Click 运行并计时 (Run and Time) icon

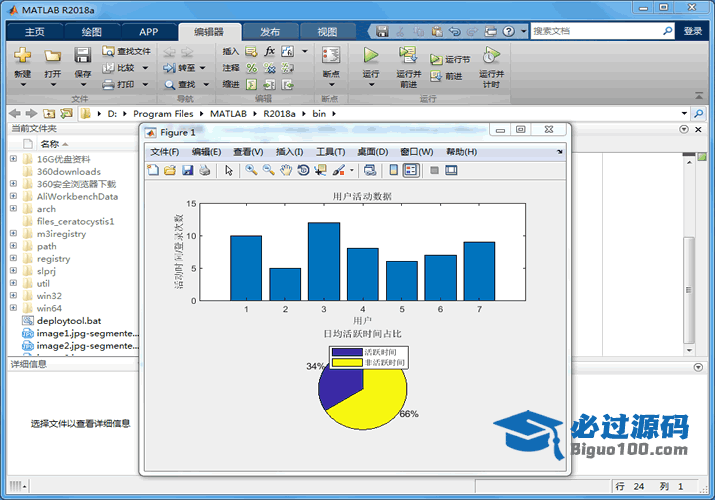tap(491, 55)
